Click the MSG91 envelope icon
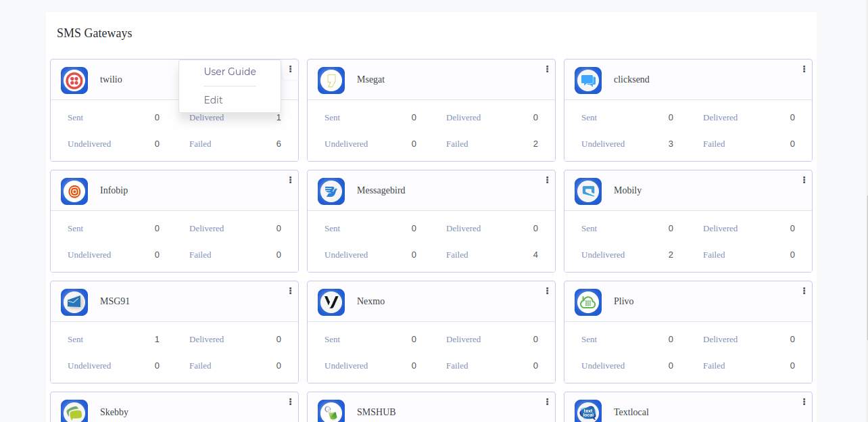The image size is (868, 422). click(74, 302)
